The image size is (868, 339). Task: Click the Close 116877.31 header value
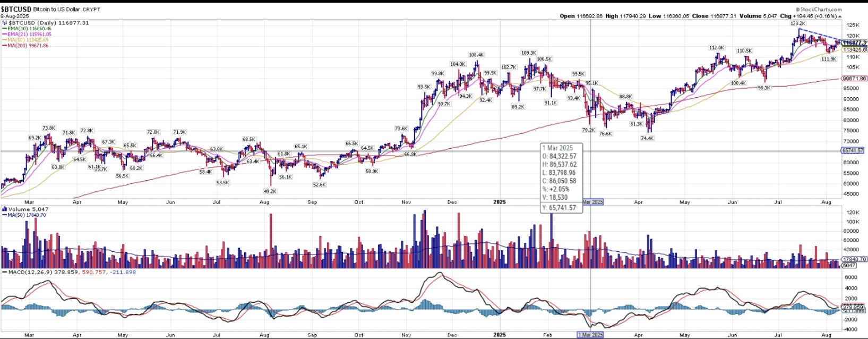click(x=714, y=16)
